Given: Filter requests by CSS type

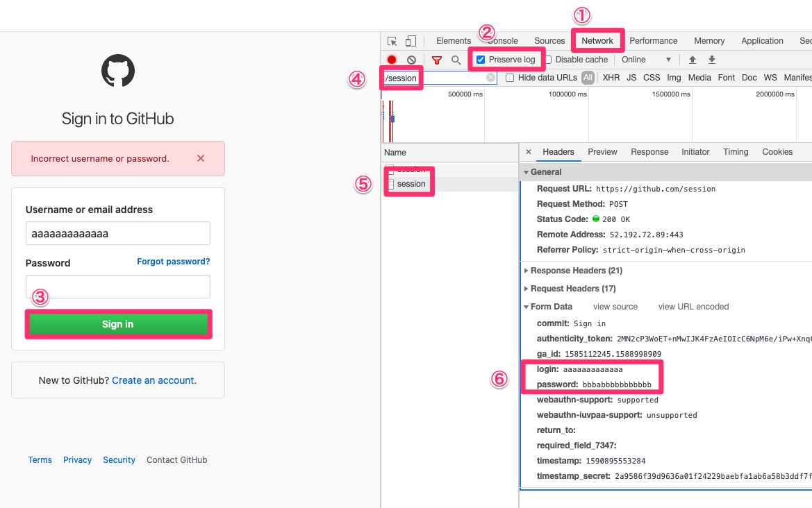Looking at the screenshot, I should coord(652,78).
